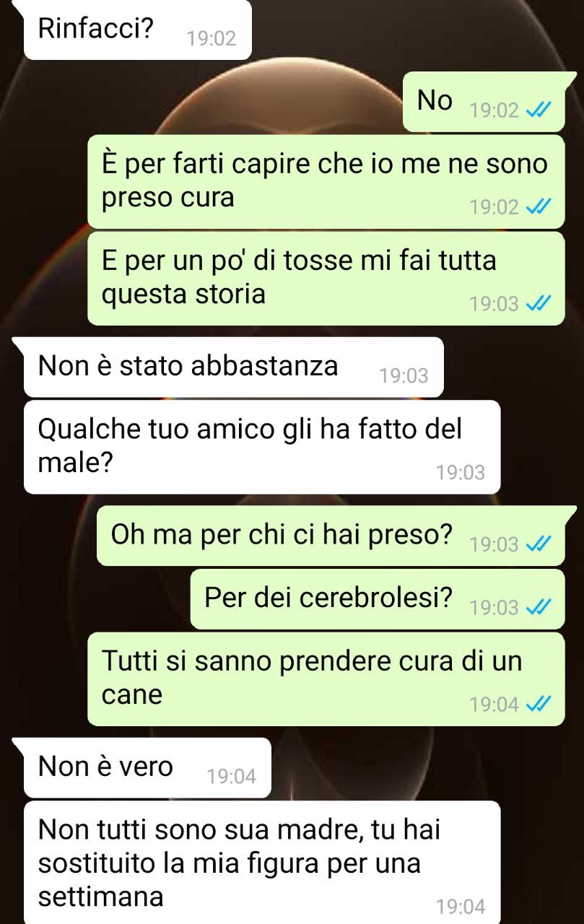Tap the double-check icon on the 'No' message
This screenshot has height=924, width=584.
tap(539, 111)
